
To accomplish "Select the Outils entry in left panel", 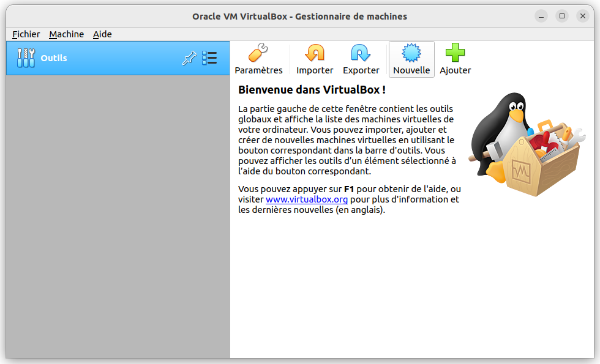I will pos(118,58).
